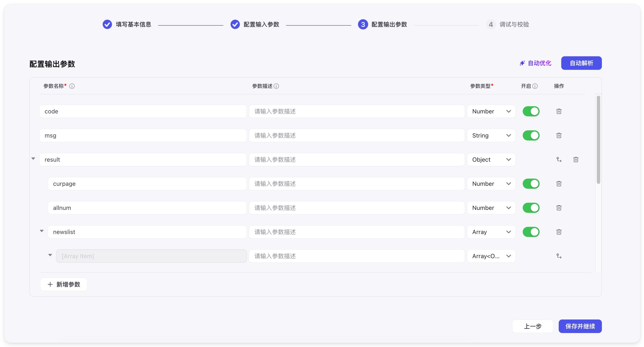Collapse the result object row
Image resolution: width=644 pixels, height=347 pixels.
pos(33,158)
